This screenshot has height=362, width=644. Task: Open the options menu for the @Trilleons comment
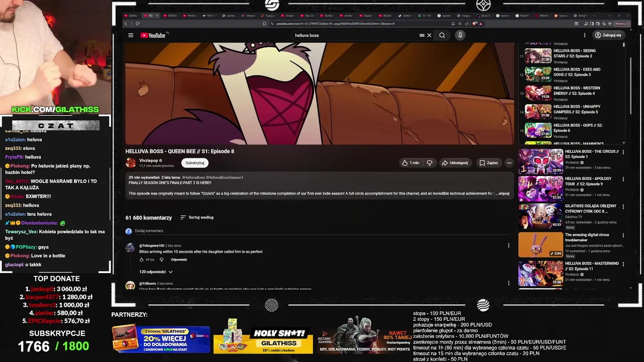(509, 283)
